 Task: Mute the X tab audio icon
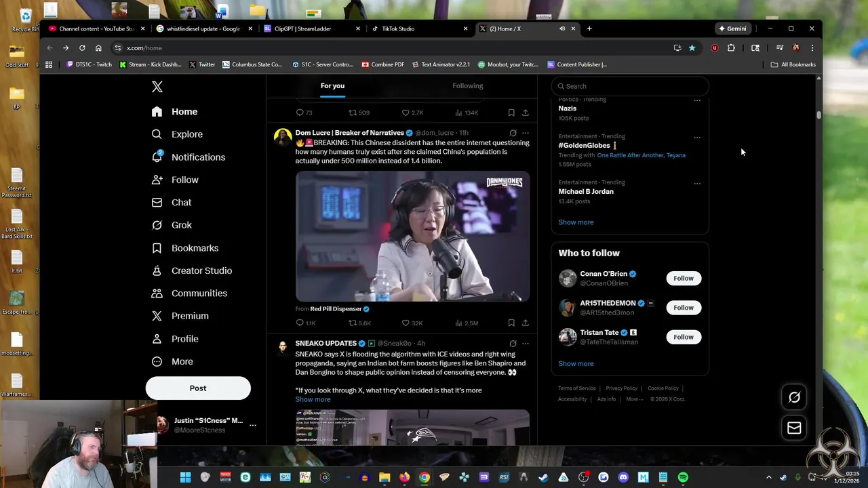point(562,28)
